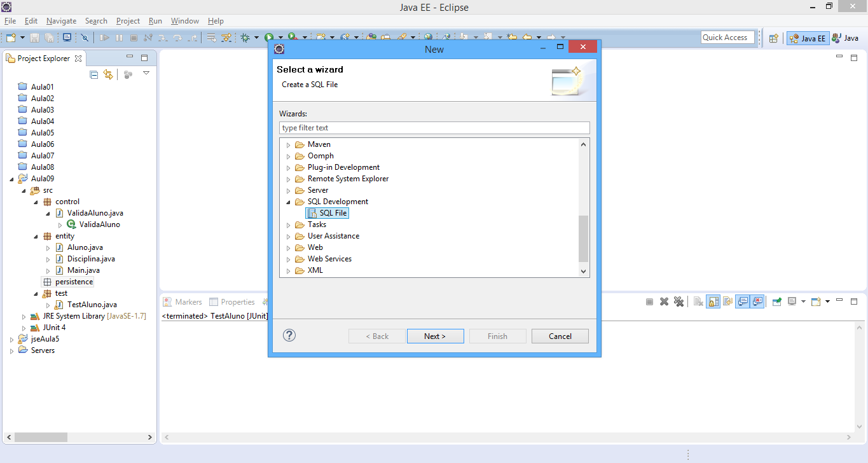868x463 pixels.
Task: Click the Terminate debug toolbar icon
Action: pyautogui.click(x=133, y=38)
